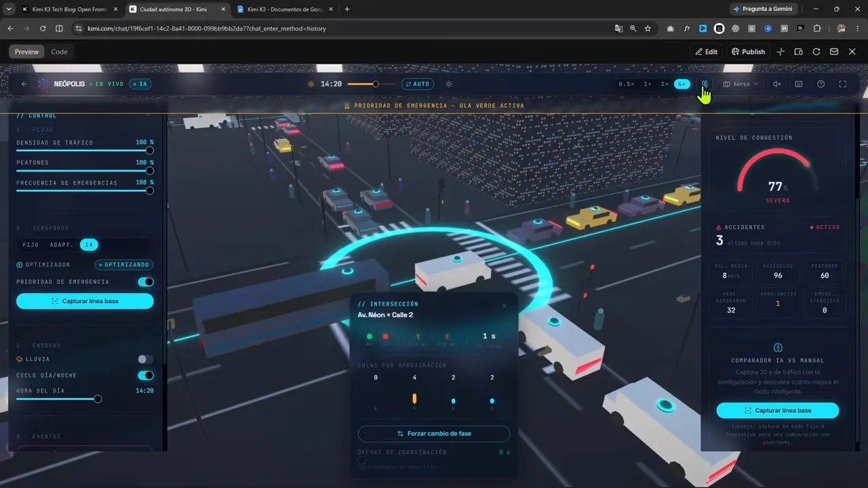Set simulation speed to 0.5×
Image resolution: width=868 pixels, height=488 pixels.
tap(627, 84)
